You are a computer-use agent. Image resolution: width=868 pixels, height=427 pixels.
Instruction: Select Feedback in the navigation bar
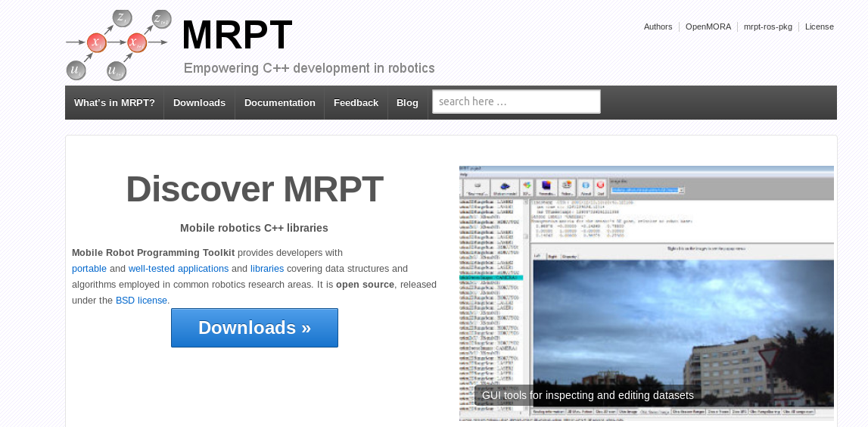[x=356, y=103]
